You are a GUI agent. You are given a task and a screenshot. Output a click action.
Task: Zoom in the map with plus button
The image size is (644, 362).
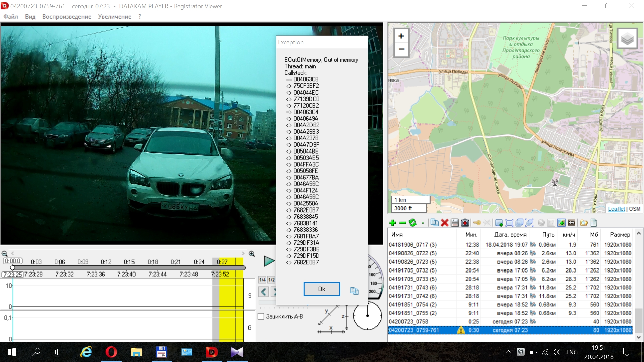pos(401,36)
